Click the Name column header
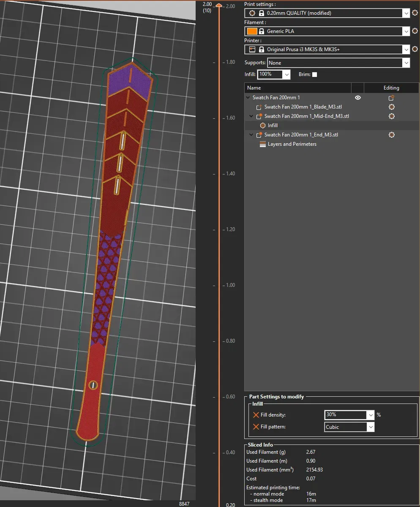420x507 pixels. pyautogui.click(x=298, y=88)
